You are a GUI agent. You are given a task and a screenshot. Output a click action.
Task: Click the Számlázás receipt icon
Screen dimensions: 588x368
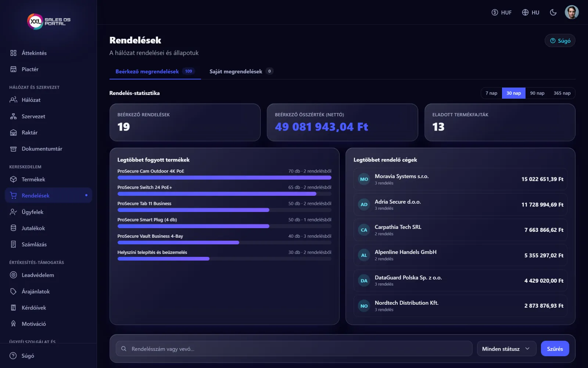pos(13,244)
